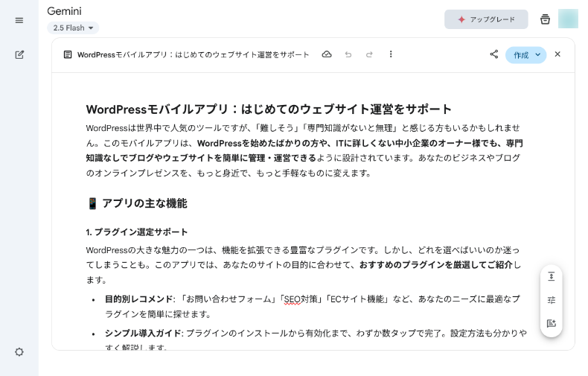Click the change length tool icon
This screenshot has width=588, height=376.
click(552, 276)
